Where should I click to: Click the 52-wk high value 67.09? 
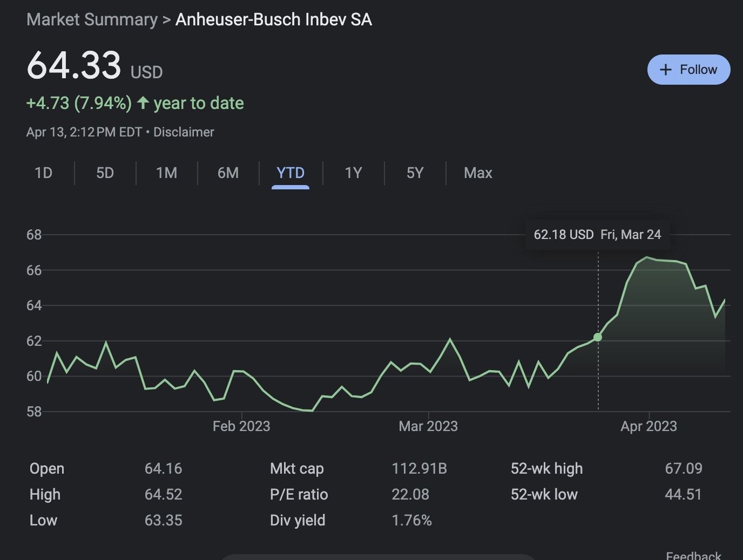coord(684,469)
